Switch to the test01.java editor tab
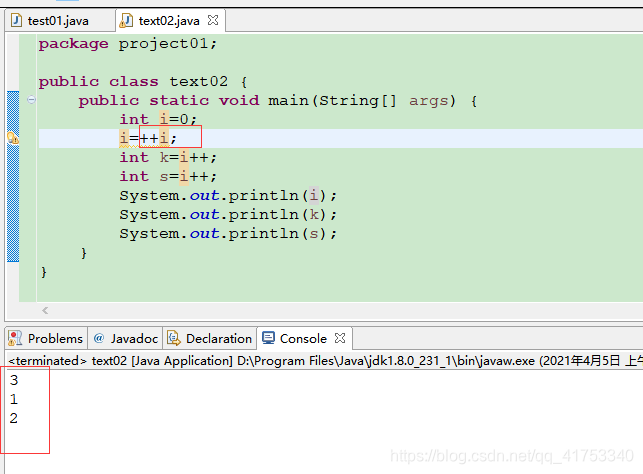 (x=58, y=21)
